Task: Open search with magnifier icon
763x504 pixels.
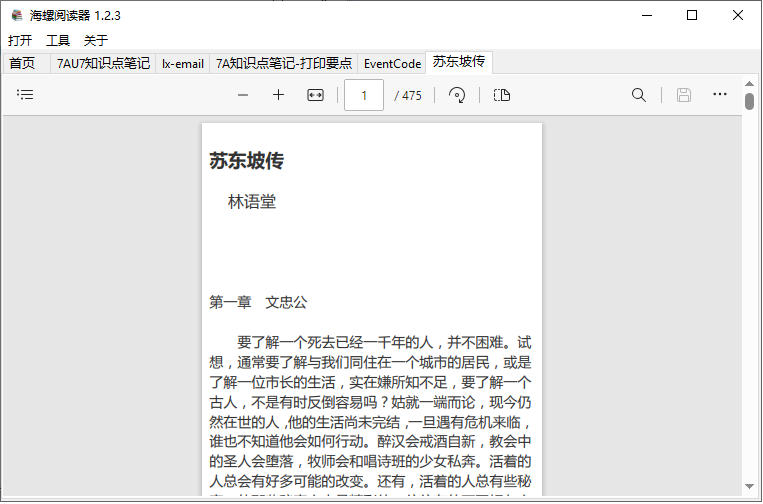Action: click(638, 95)
